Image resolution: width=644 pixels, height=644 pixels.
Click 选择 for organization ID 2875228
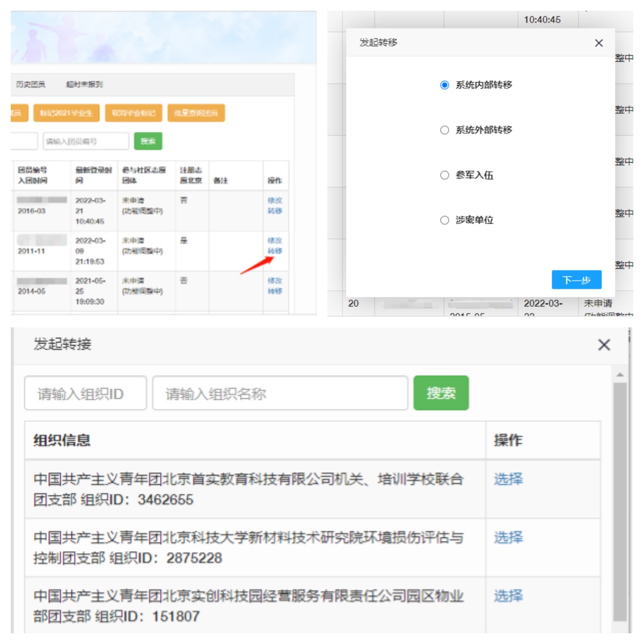(x=508, y=537)
